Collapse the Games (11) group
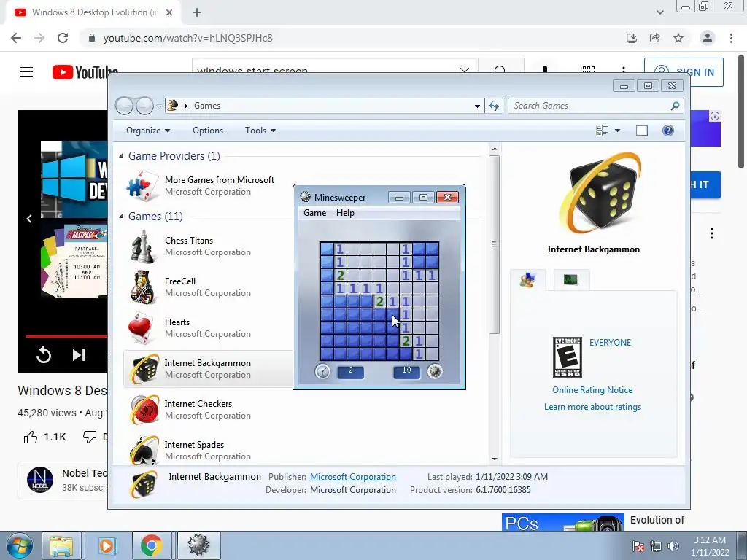747x560 pixels. (122, 216)
